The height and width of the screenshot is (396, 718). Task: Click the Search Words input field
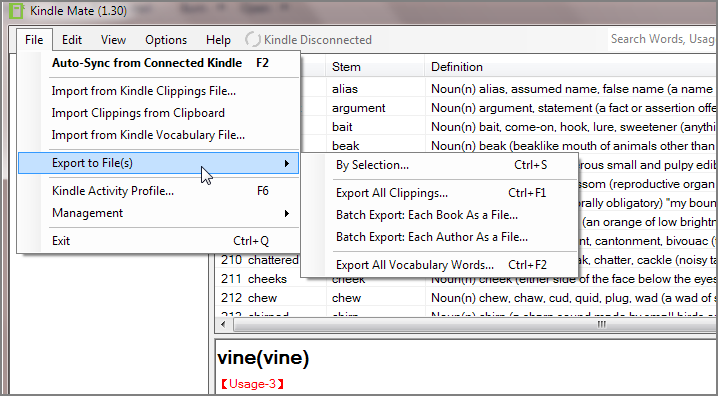663,39
